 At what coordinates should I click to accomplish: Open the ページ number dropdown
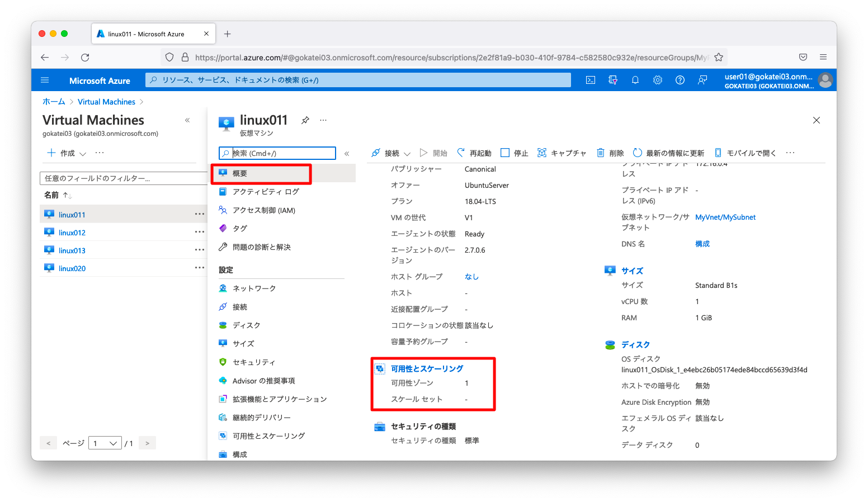105,442
